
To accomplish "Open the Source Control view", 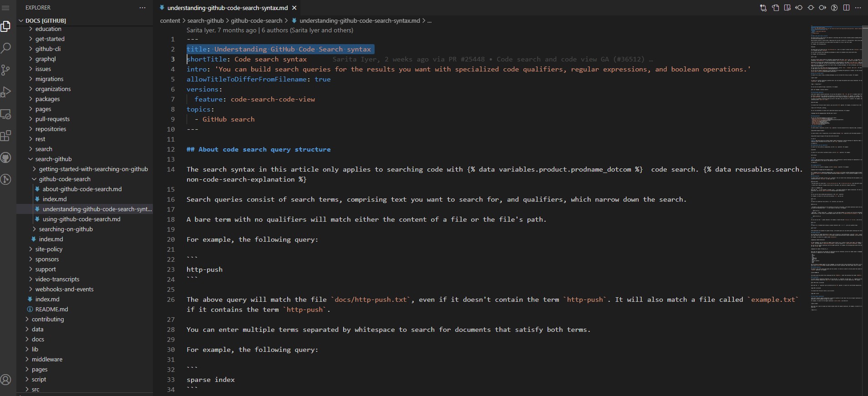I will [5, 70].
